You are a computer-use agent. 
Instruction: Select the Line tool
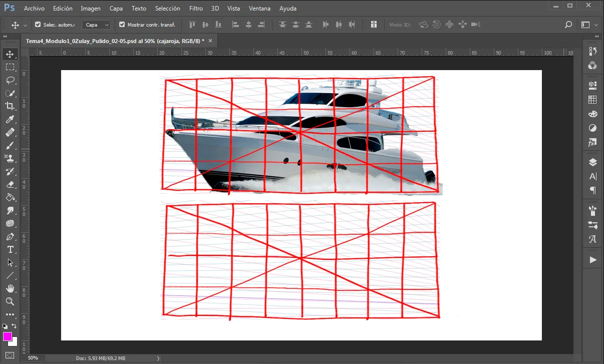tap(10, 275)
